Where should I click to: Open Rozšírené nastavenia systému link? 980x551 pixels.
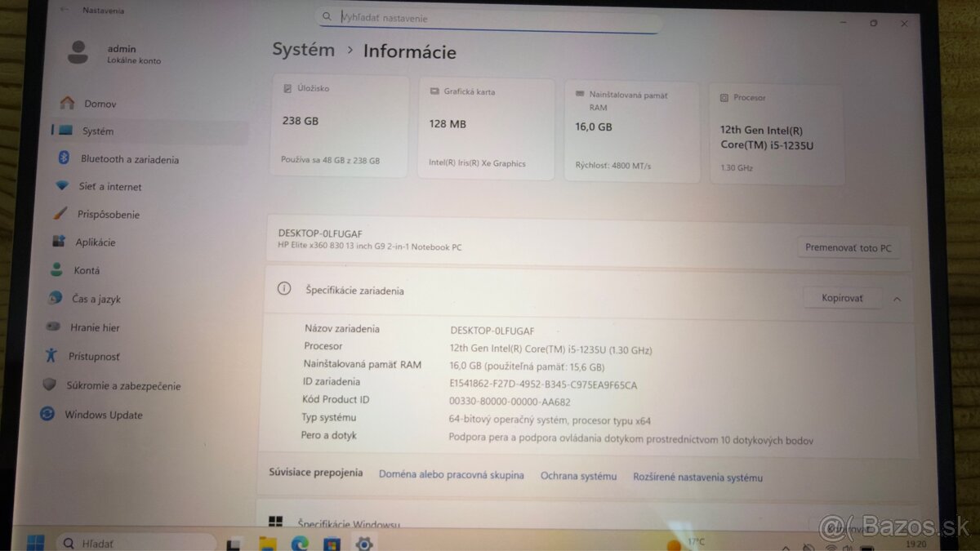pos(697,478)
